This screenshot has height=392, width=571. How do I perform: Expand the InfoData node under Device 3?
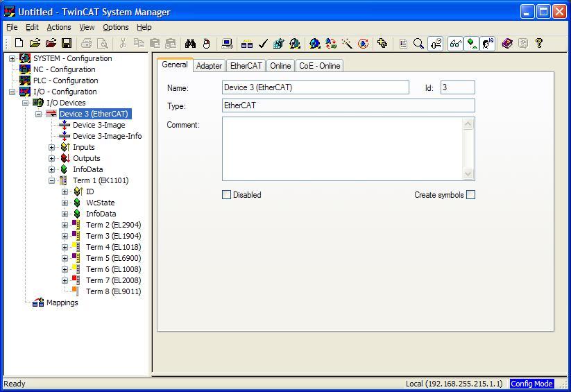52,169
